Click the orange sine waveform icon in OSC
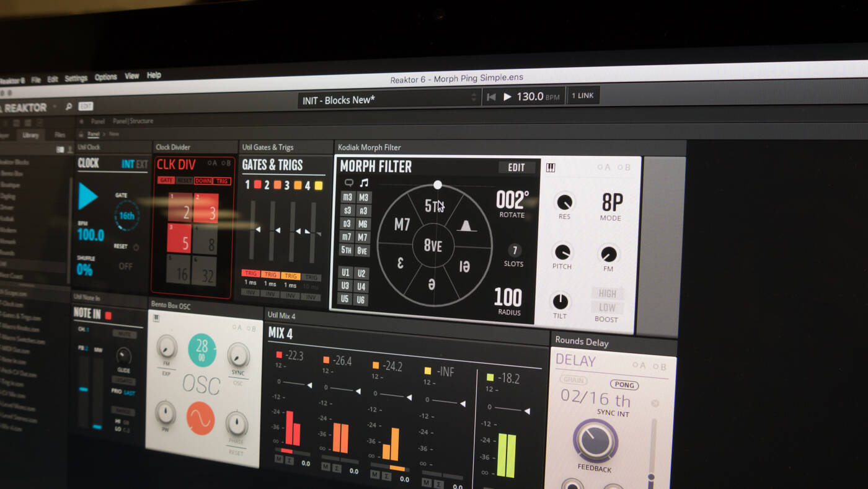The height and width of the screenshot is (489, 868). coord(200,418)
